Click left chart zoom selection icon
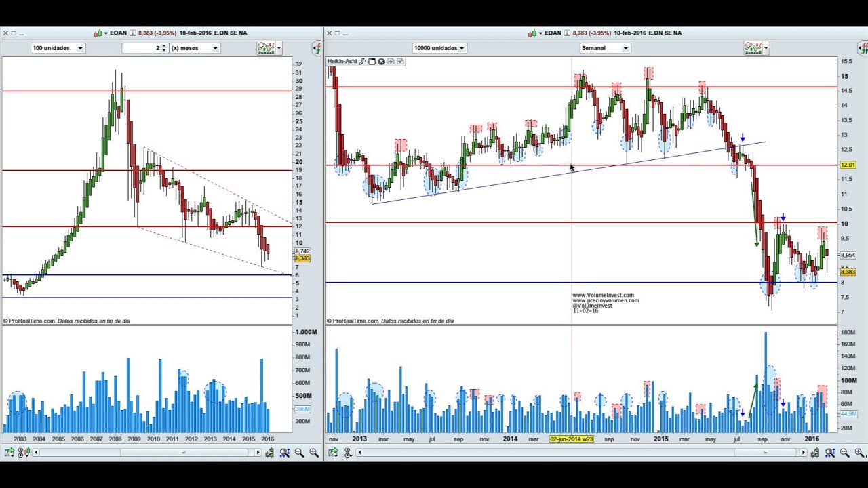This screenshot has width=868, height=488. click(285, 453)
